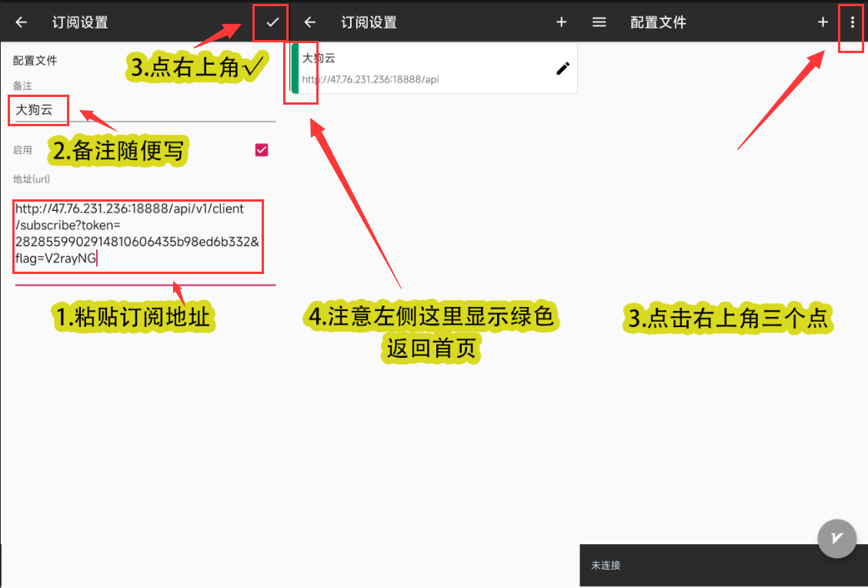Toggle the 启用 enable checkbox
The width and height of the screenshot is (868, 588).
(x=261, y=149)
